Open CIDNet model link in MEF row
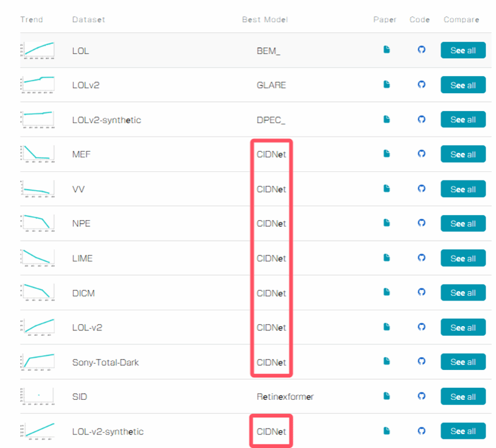The image size is (496, 448). [271, 155]
